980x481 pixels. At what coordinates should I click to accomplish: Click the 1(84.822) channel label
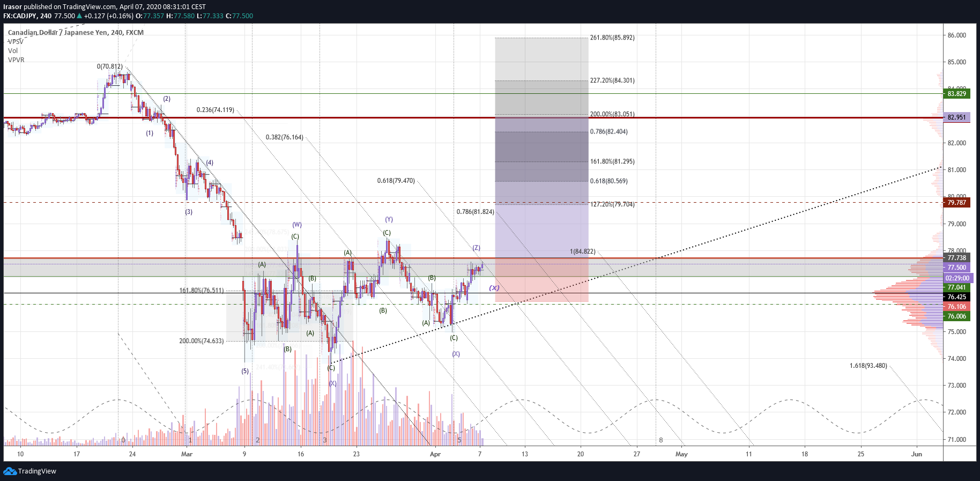point(582,252)
